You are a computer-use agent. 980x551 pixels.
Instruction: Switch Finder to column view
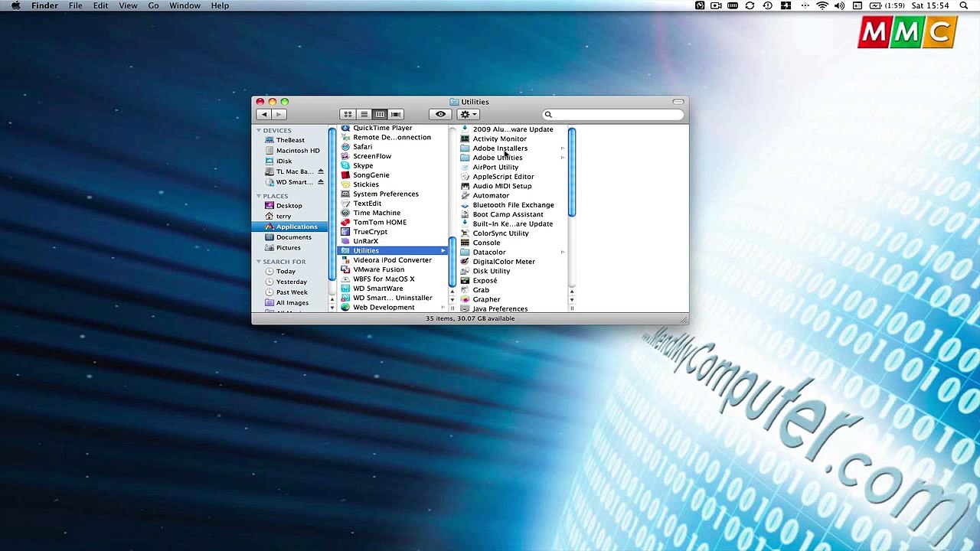click(x=380, y=115)
